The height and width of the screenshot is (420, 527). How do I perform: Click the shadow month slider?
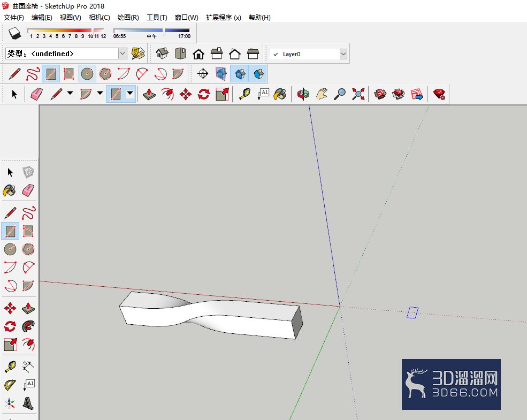point(66,33)
